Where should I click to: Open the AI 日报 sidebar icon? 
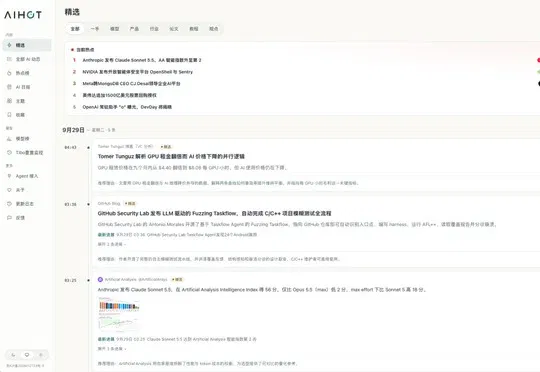click(9, 87)
